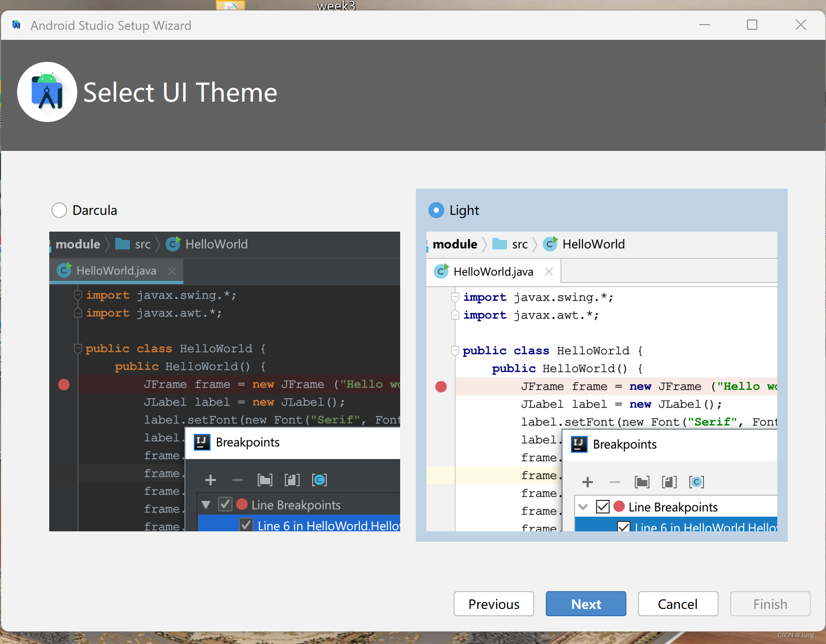Click group-by-package icon in Darcula Breakpoints toolbar

265,480
